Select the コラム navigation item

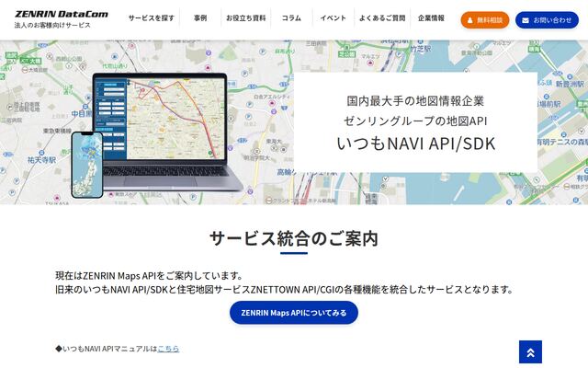[291, 18]
